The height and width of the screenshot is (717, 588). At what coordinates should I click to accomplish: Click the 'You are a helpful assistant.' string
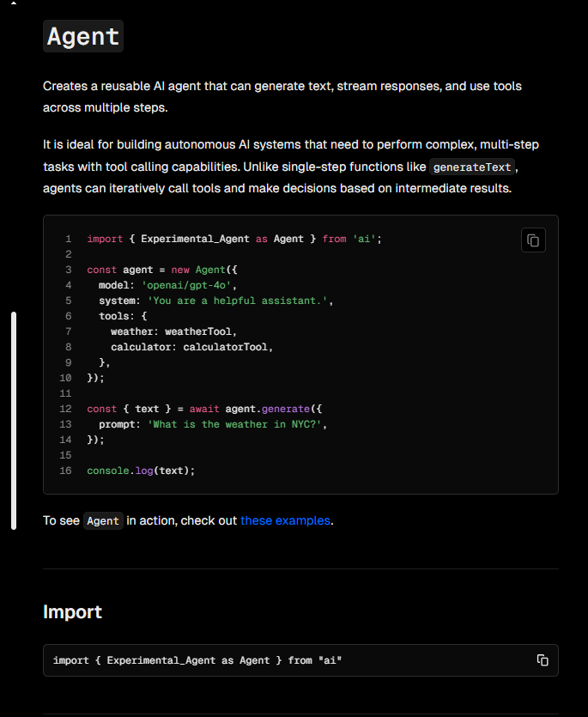(239, 301)
